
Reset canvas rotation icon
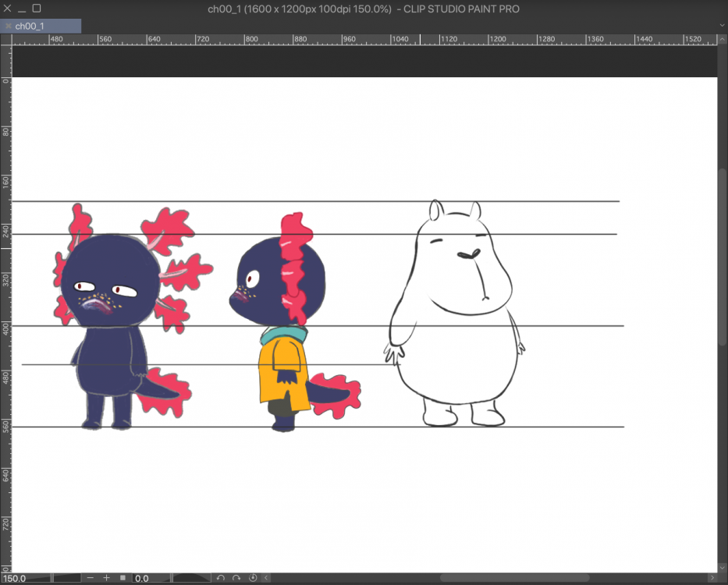[253, 577]
